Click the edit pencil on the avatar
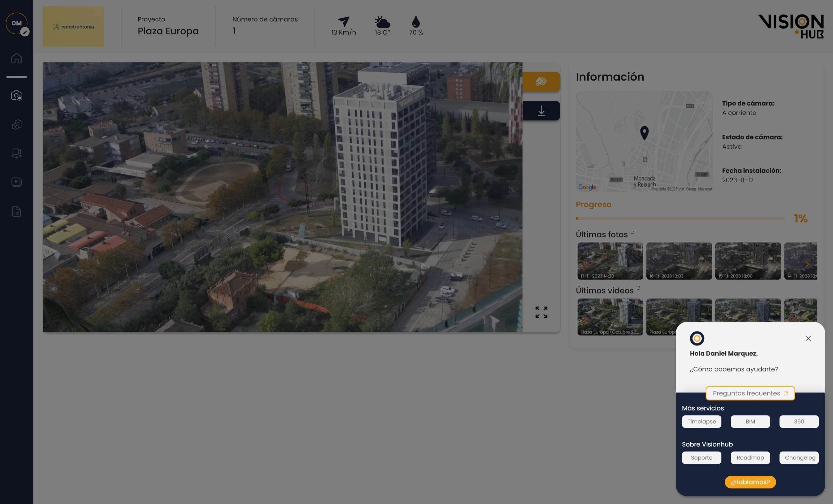Screen dimensions: 833x504 click(25, 32)
